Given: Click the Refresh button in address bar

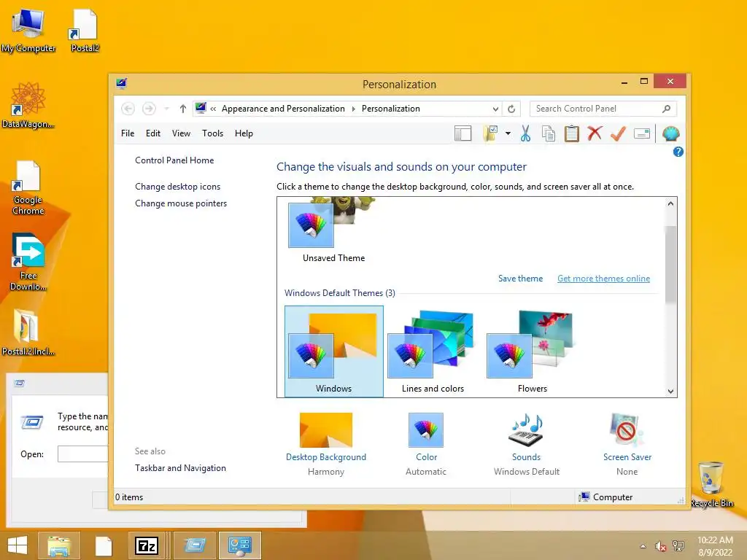Looking at the screenshot, I should coord(511,109).
